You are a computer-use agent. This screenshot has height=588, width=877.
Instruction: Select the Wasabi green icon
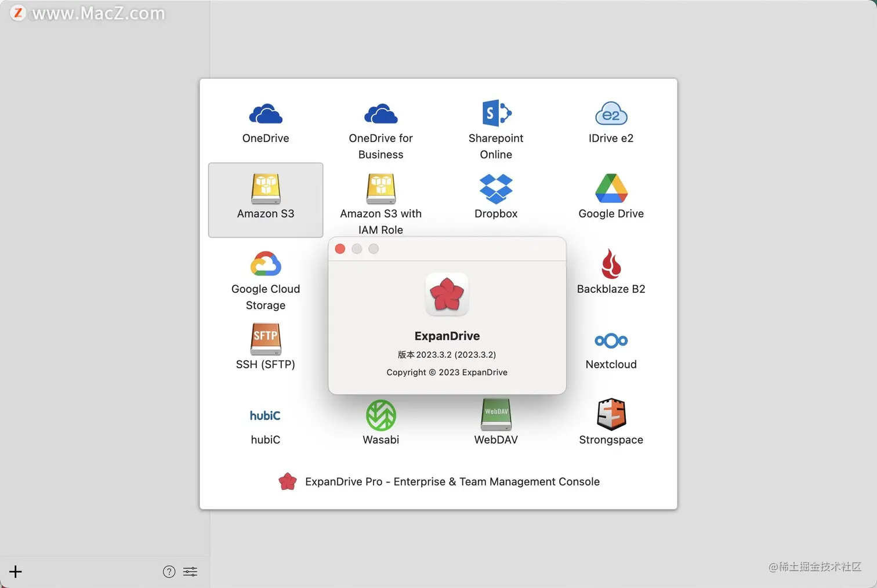(x=381, y=415)
